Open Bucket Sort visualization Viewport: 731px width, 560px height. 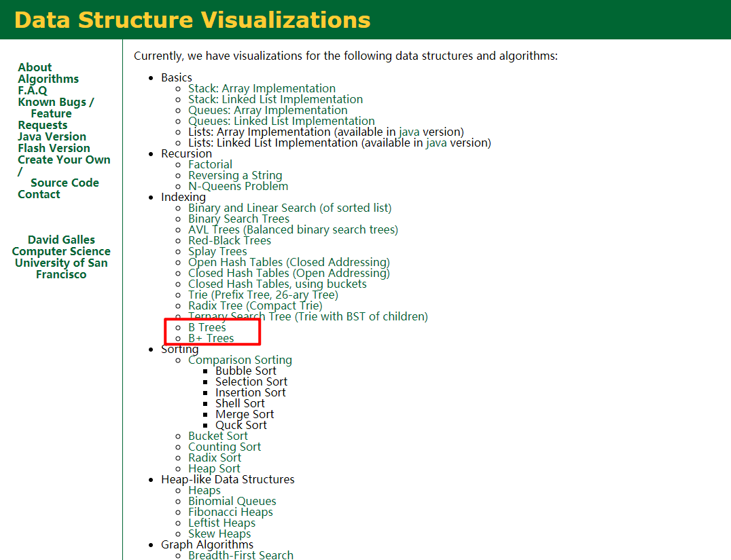tap(217, 436)
